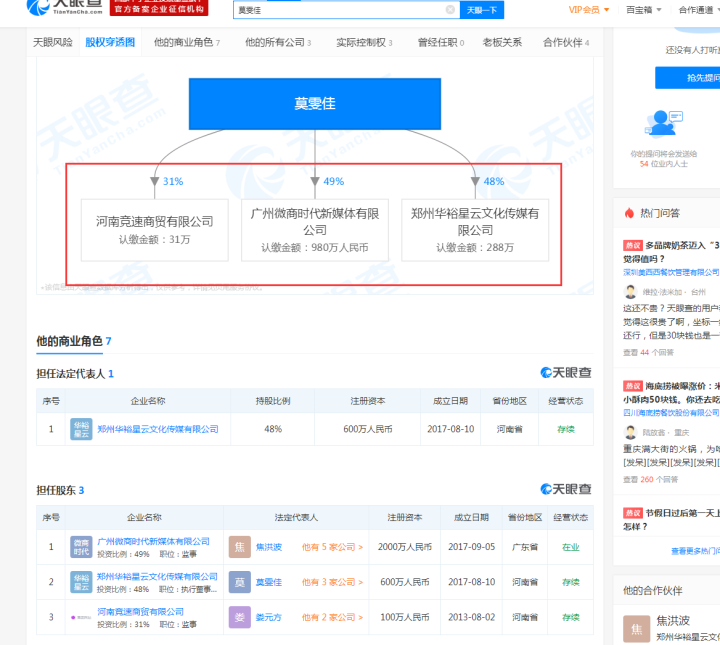720x645 pixels.
Task: Expand 他有 5 家公司 link
Action: pyautogui.click(x=332, y=547)
